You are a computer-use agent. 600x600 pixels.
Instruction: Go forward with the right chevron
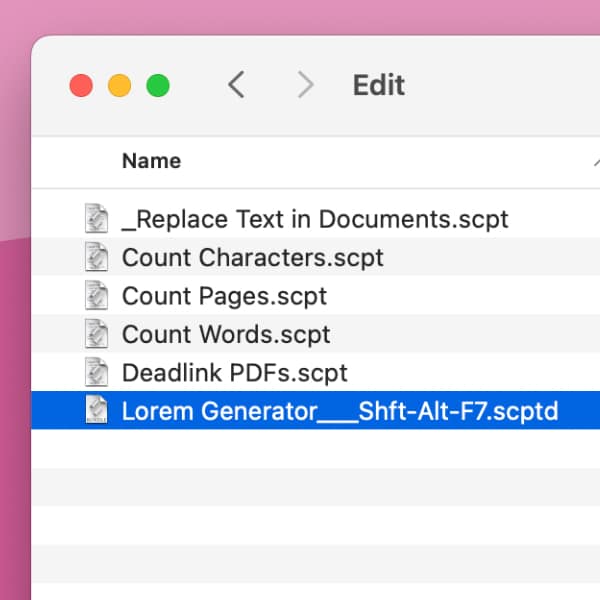click(x=305, y=85)
